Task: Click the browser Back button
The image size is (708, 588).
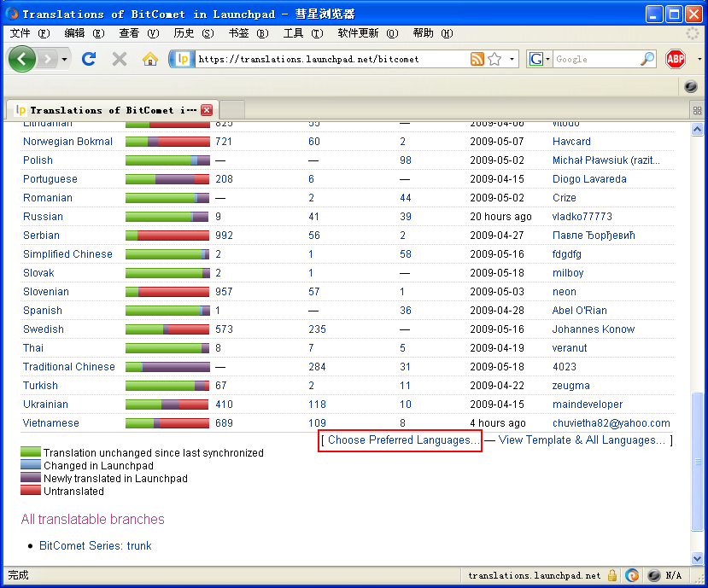Action: [22, 59]
